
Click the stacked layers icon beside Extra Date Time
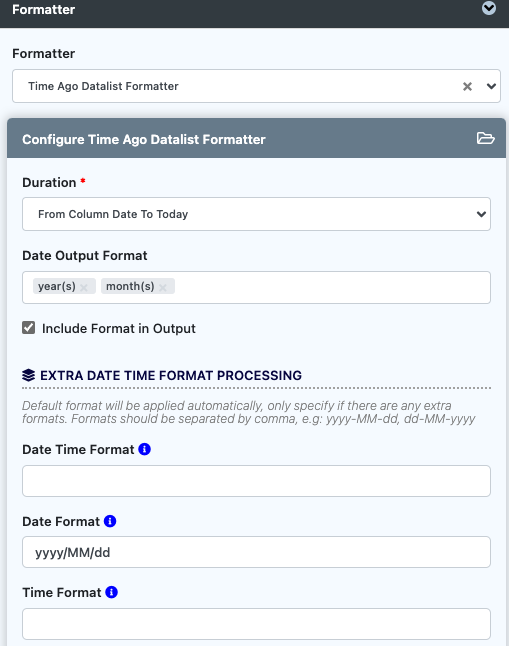28,375
